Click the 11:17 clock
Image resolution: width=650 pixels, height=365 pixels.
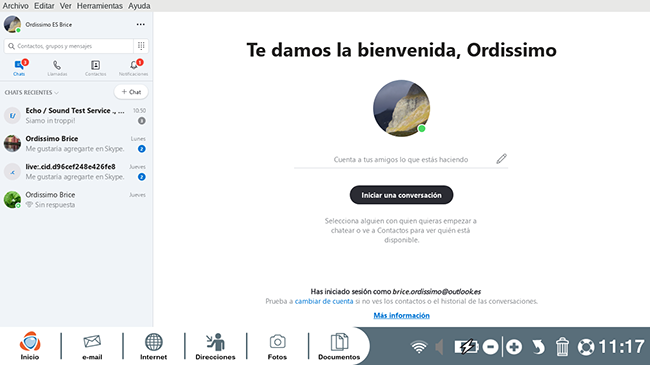[x=621, y=347]
